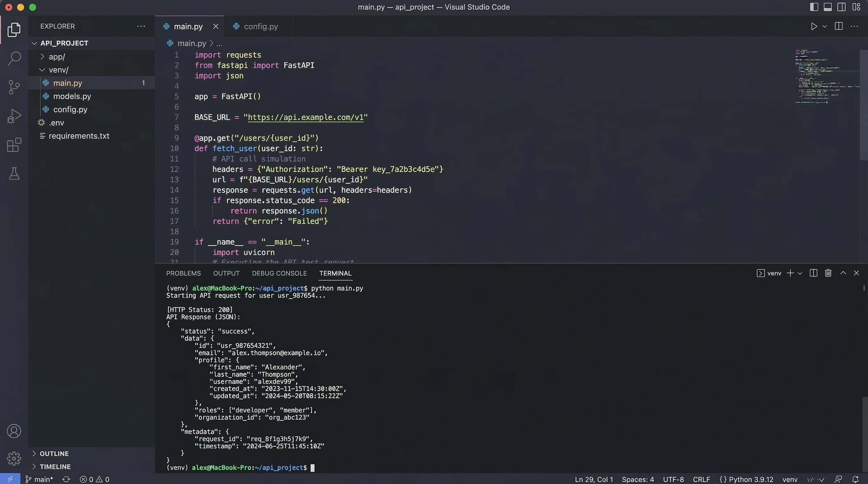Expand the app/ folder
This screenshot has height=484, width=868.
57,57
